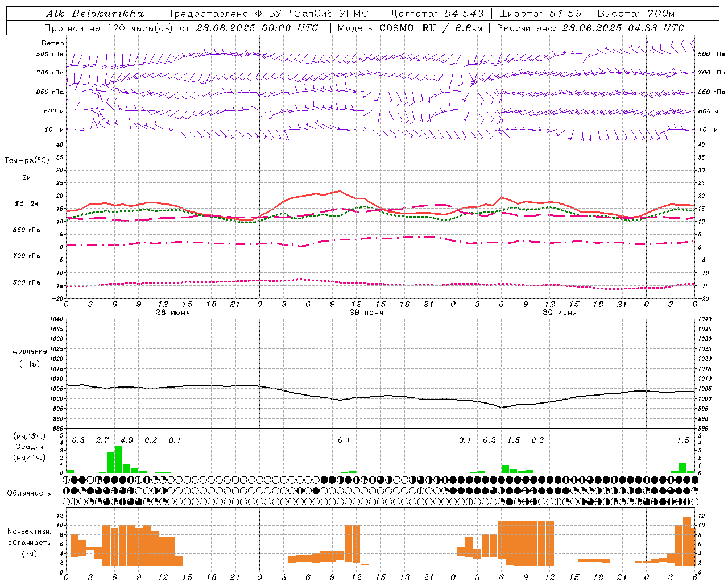This screenshot has width=728, height=582.
Task: Click the 29 июня date label
Action: click(x=366, y=313)
